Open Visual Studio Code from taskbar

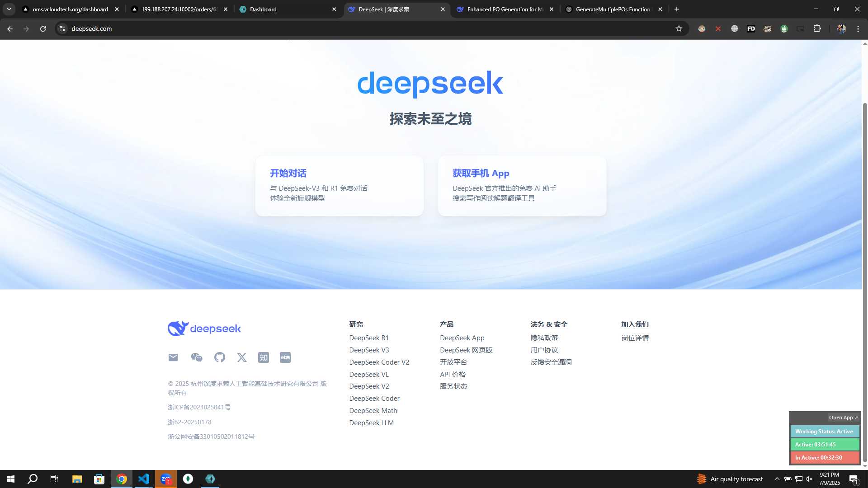click(144, 479)
